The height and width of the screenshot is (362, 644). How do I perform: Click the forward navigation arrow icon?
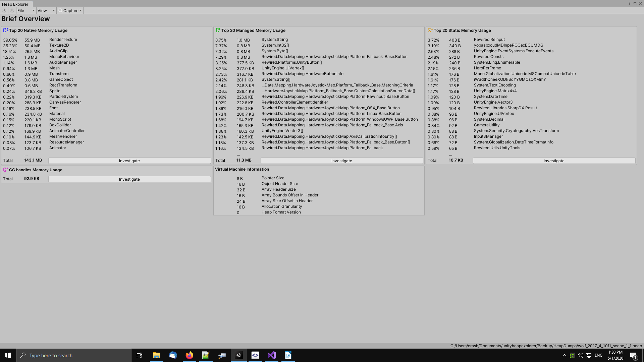pyautogui.click(x=12, y=10)
